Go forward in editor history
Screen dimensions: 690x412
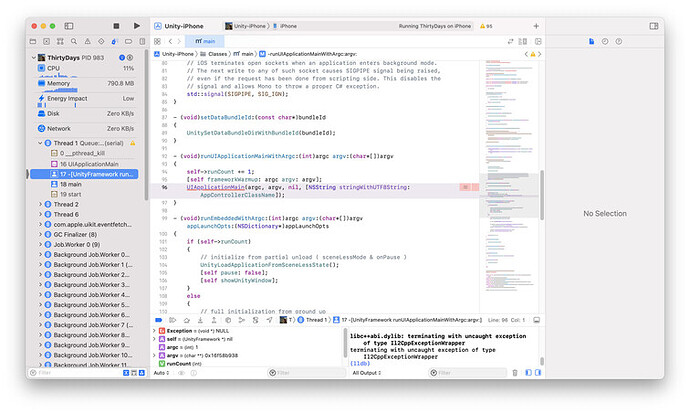[179, 41]
